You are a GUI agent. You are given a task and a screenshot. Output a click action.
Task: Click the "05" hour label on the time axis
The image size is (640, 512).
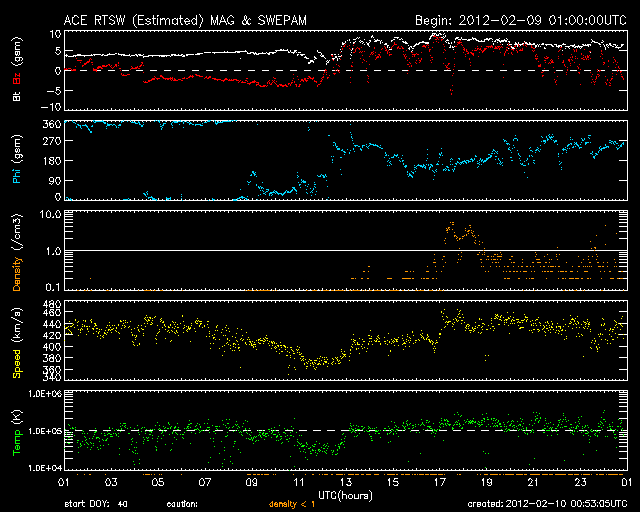158,483
